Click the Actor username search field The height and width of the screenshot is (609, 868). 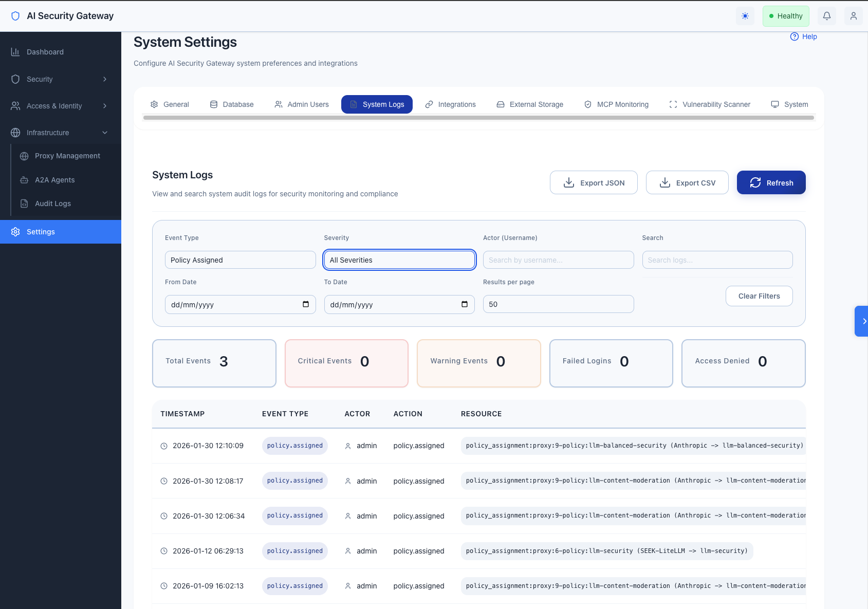(x=558, y=260)
